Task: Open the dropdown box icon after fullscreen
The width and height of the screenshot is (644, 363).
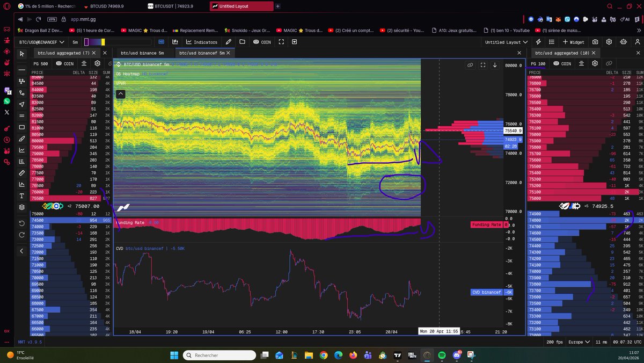Action: point(295,42)
